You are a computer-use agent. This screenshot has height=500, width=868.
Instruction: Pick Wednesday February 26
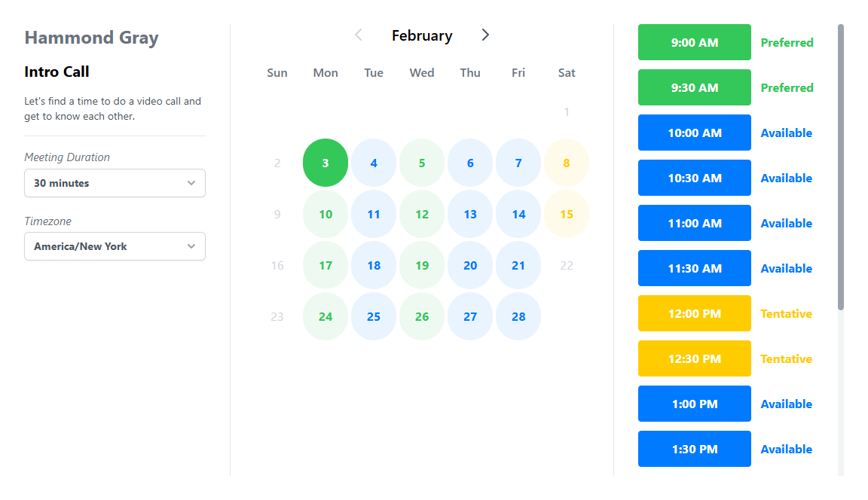422,316
